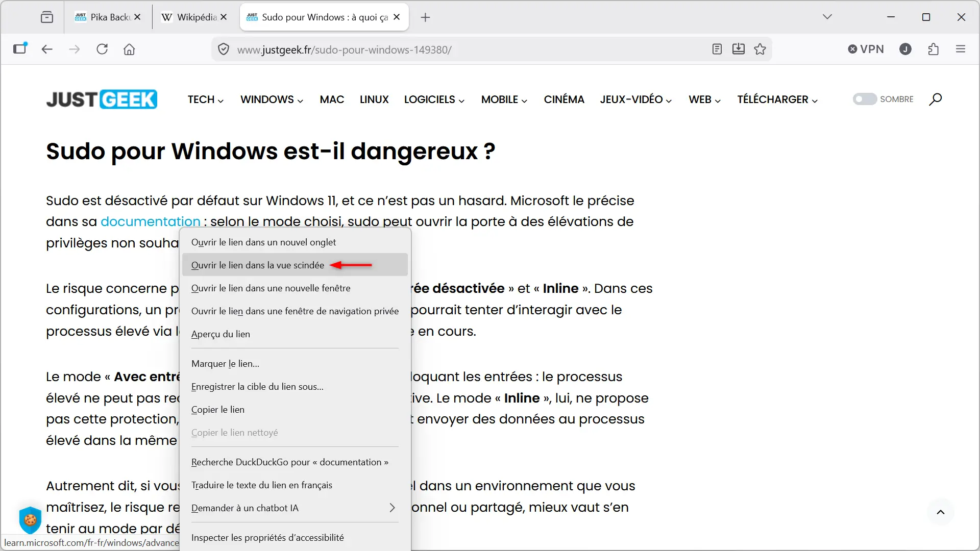Bookmark this page with star icon
980x551 pixels.
click(x=760, y=49)
